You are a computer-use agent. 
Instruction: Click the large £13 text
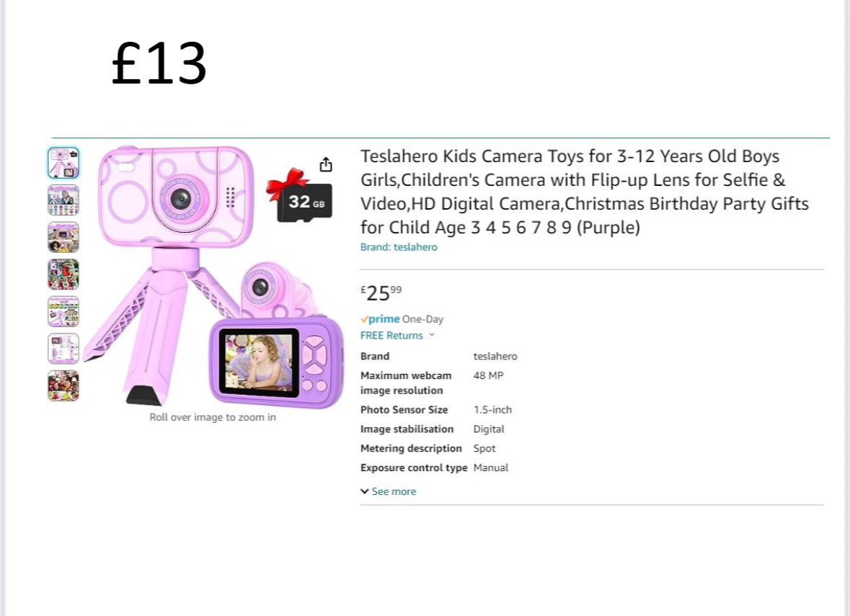tap(159, 63)
